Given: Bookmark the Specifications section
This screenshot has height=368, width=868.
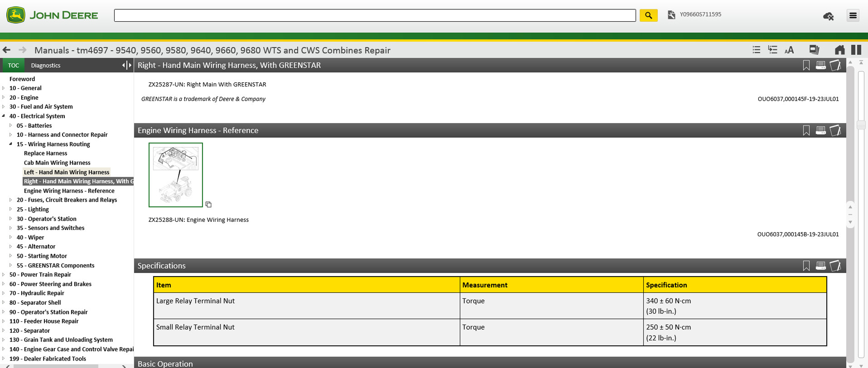Looking at the screenshot, I should [x=806, y=266].
